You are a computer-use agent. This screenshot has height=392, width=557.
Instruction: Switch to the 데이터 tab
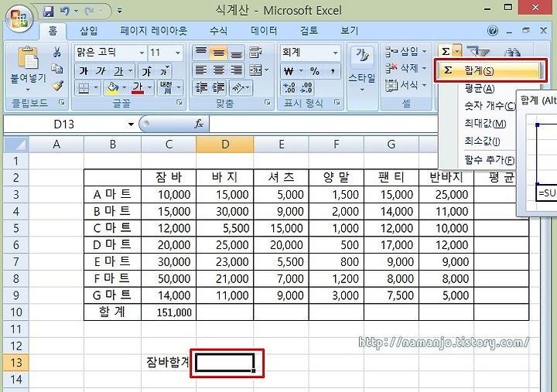point(264,31)
